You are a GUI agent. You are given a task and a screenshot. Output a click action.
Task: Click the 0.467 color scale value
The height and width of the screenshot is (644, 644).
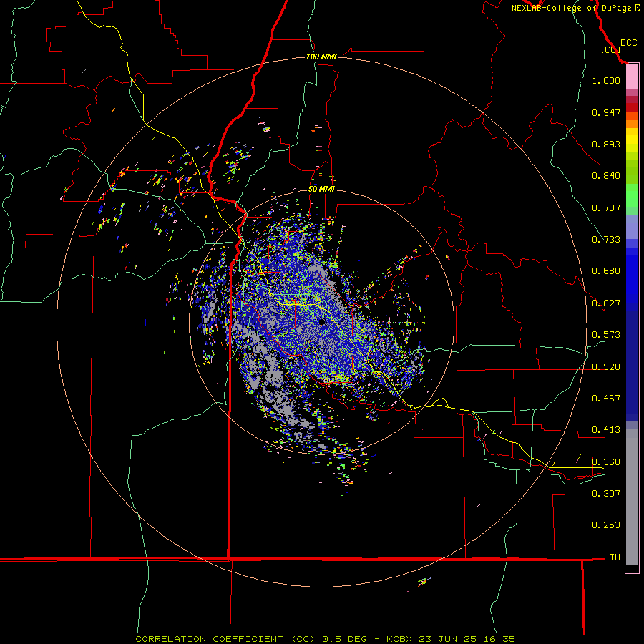(x=606, y=399)
